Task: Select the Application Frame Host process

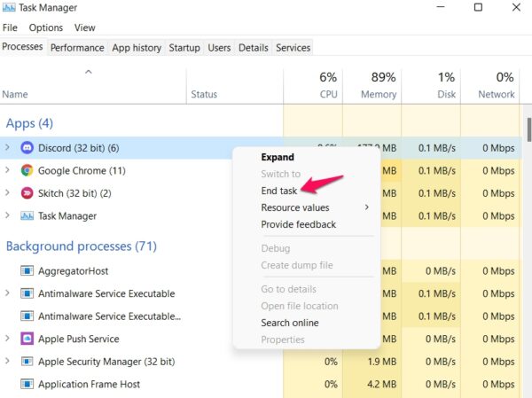Action: [89, 384]
